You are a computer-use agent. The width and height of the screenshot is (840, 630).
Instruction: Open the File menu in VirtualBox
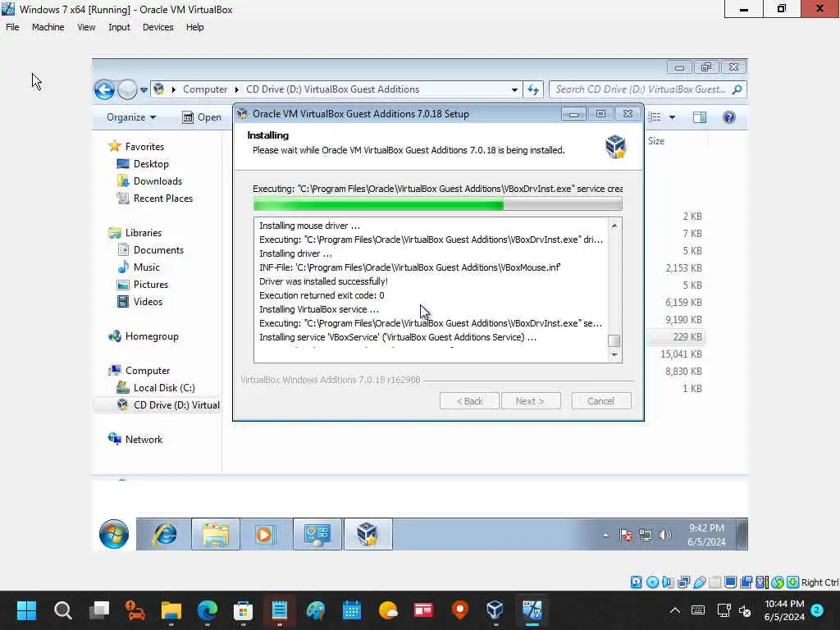pos(12,27)
